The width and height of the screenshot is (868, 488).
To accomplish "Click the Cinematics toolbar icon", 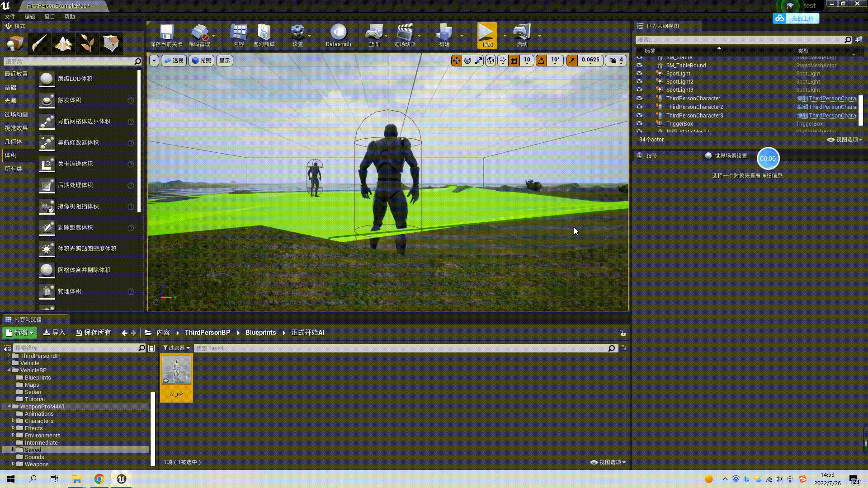I will (404, 35).
